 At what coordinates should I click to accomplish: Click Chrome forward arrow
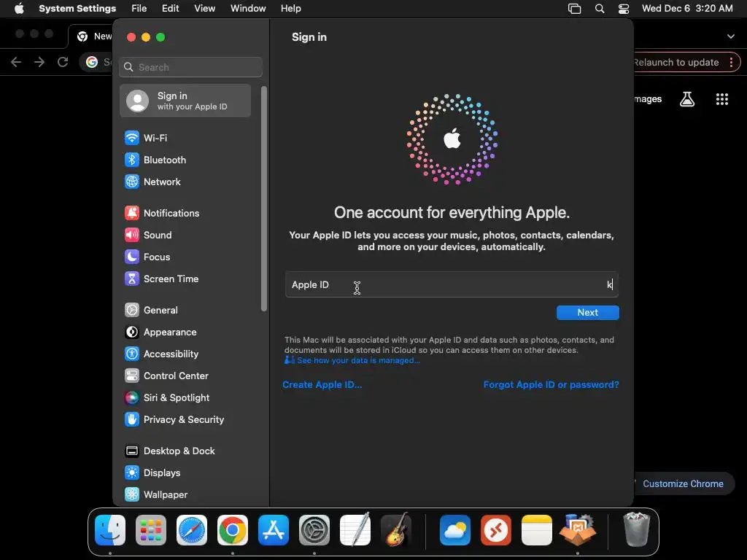click(39, 62)
